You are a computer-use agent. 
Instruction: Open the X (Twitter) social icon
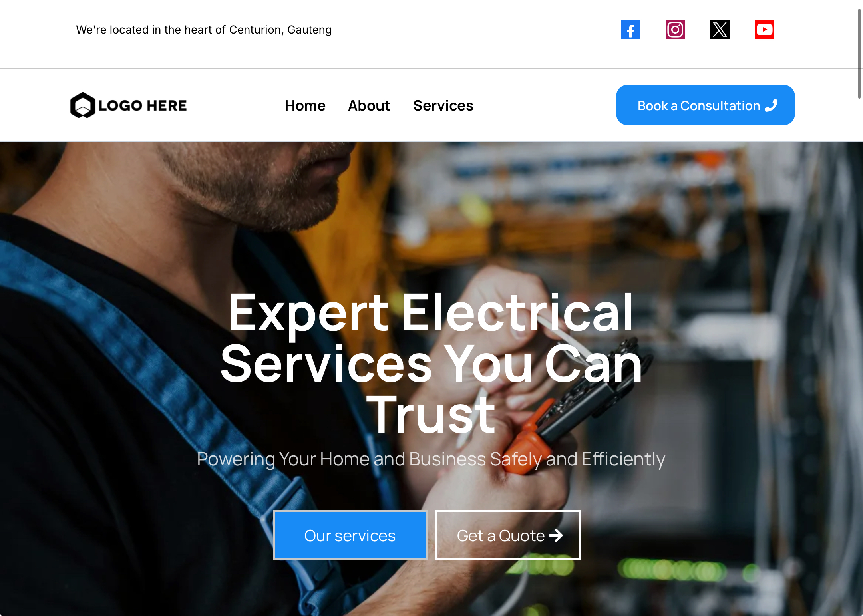coord(720,30)
